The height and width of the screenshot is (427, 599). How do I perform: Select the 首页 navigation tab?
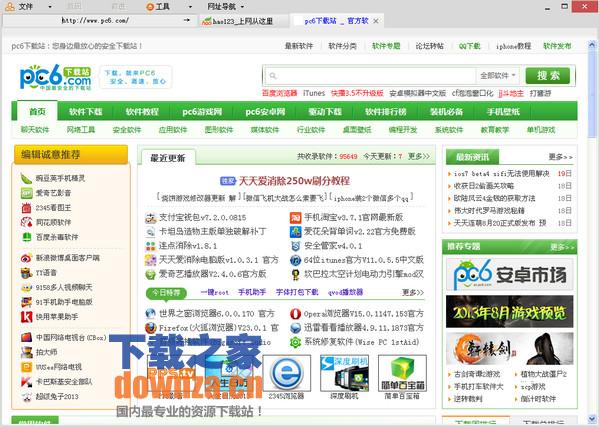[37, 111]
